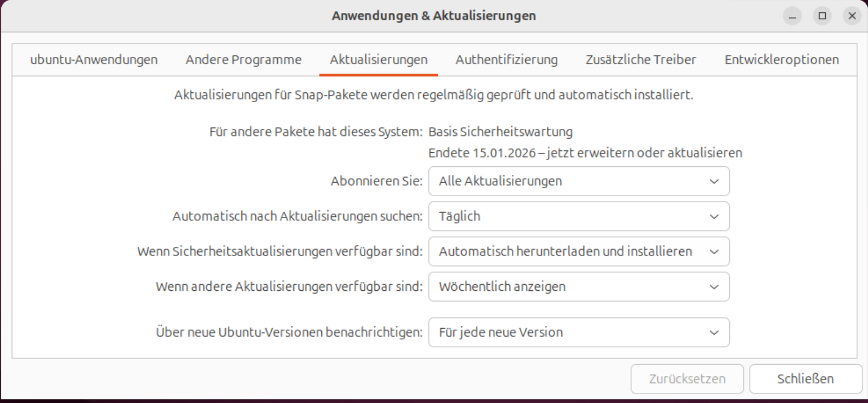Minimize the Anwendungen & Aktualisierungen window
The height and width of the screenshot is (403, 868).
coord(792,16)
